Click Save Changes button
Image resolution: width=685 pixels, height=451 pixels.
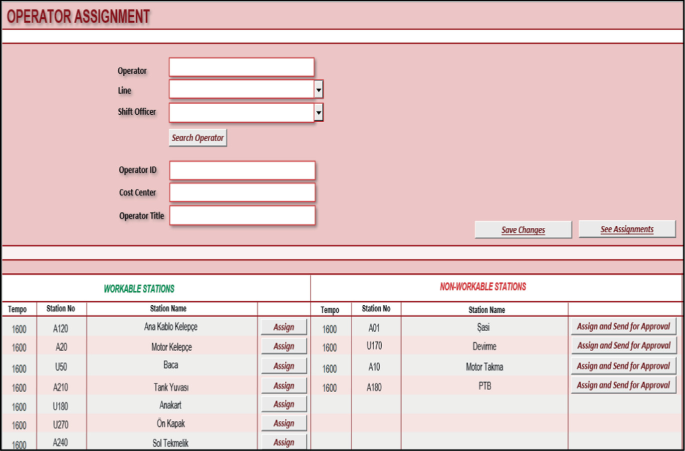523,230
